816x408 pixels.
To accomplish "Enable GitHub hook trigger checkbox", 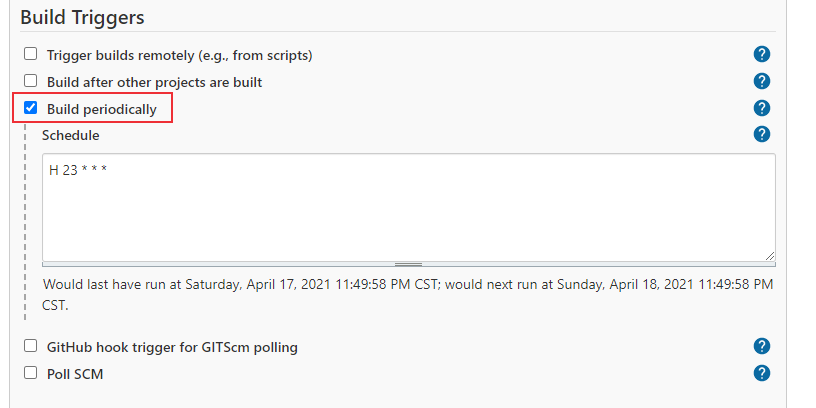I will pyautogui.click(x=31, y=346).
